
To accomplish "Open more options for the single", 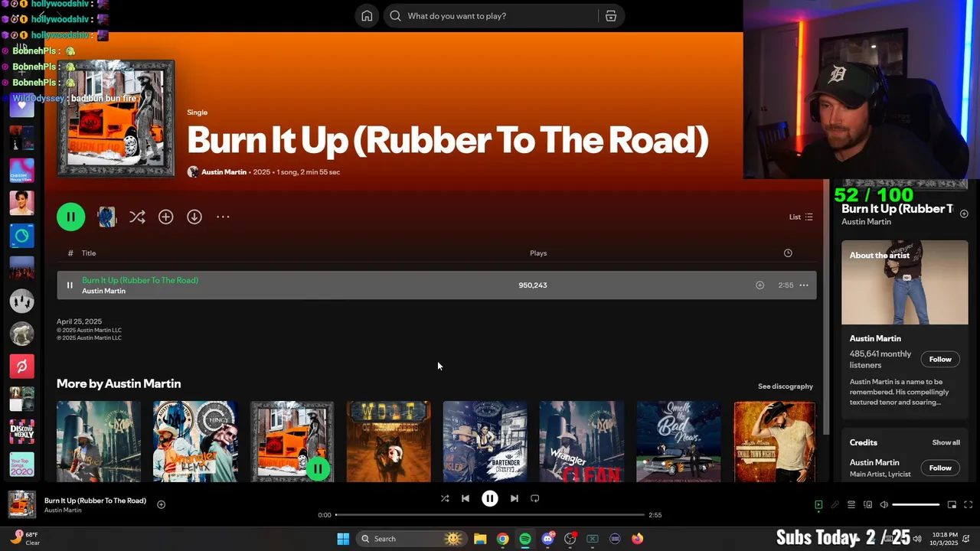I will point(223,217).
